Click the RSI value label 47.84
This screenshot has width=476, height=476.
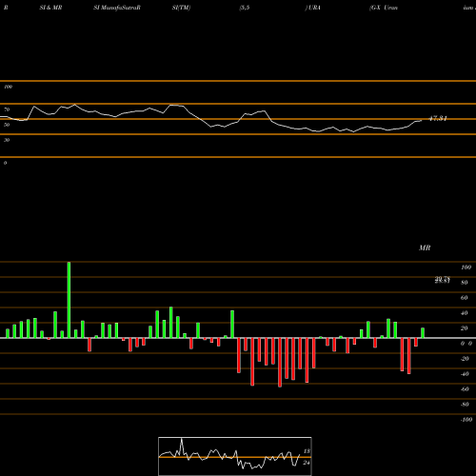tap(438, 119)
